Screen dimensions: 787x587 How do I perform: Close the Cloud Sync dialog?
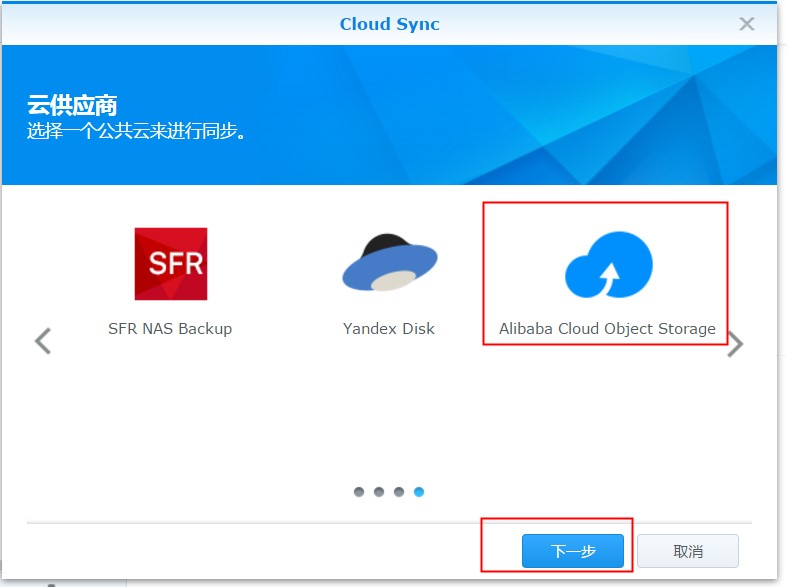pyautogui.click(x=747, y=24)
